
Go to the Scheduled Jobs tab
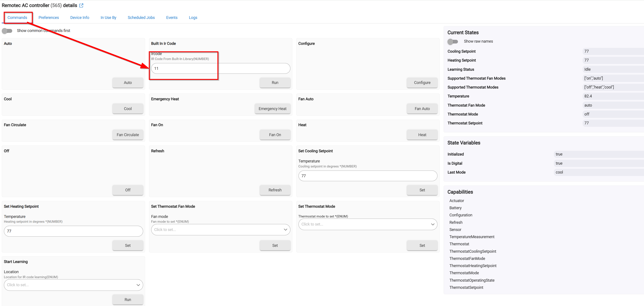coord(141,17)
